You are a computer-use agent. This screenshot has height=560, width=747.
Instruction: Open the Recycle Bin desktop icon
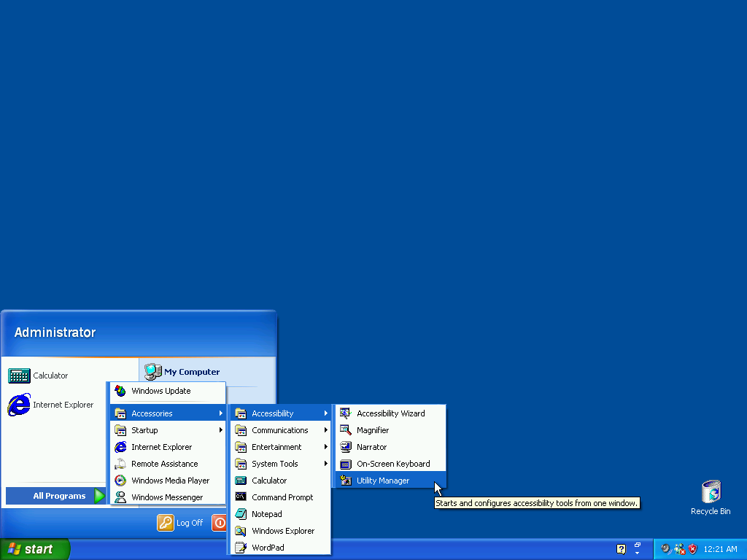[711, 492]
